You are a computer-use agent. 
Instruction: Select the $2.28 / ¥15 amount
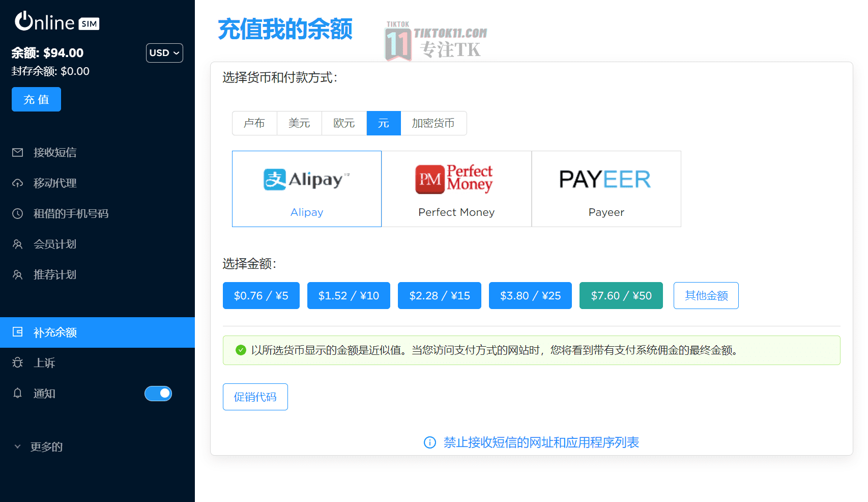pos(440,295)
